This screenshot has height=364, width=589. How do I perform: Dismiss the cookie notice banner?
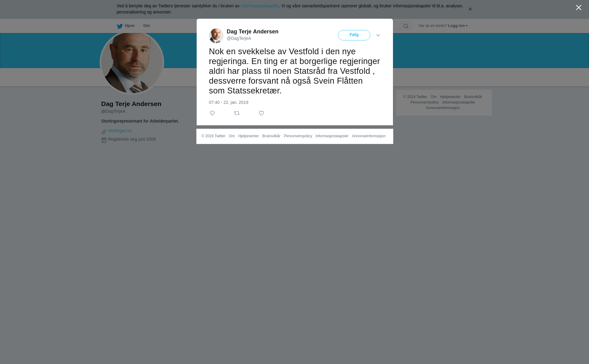[470, 9]
